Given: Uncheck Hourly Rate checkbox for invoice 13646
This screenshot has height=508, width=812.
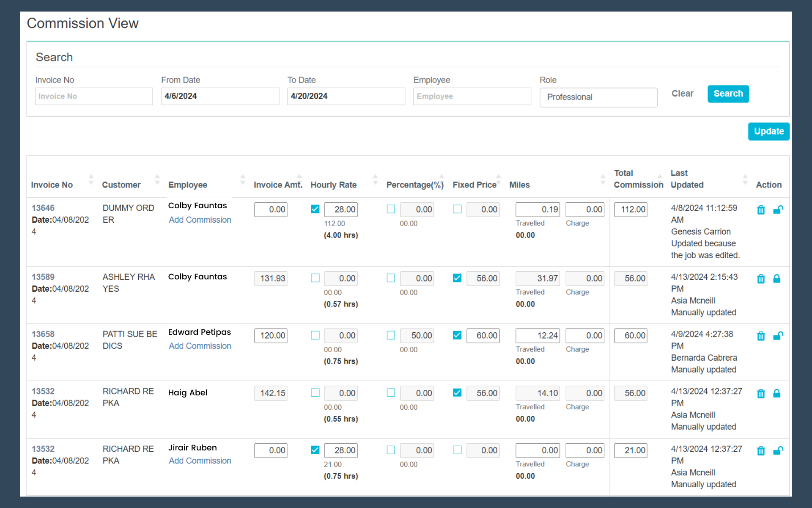Looking at the screenshot, I should (315, 209).
